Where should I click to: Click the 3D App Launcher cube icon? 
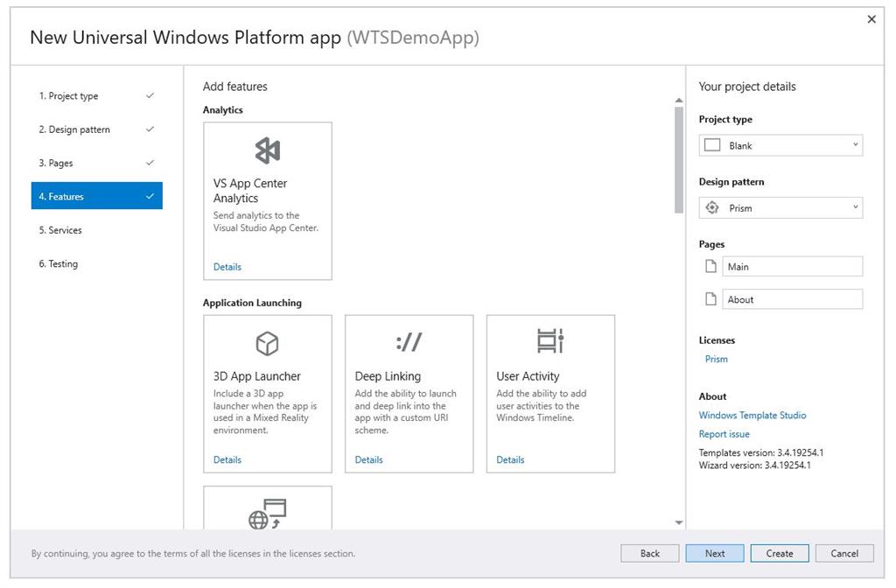coord(267,342)
